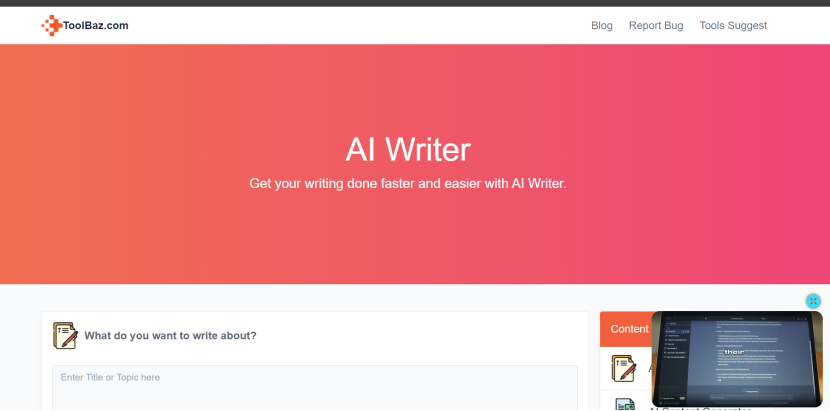The width and height of the screenshot is (830, 411).
Task: Click the notepad pencil icon beside the write prompt
Action: tap(65, 336)
